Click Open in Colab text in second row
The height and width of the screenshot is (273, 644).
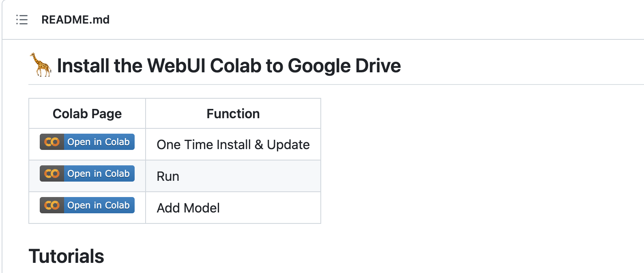pyautogui.click(x=99, y=173)
